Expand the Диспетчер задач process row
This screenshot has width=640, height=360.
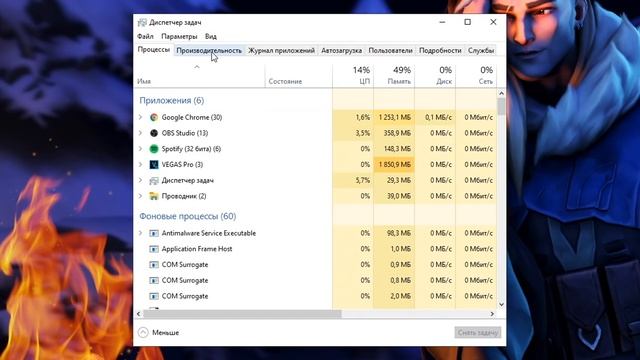[140, 180]
